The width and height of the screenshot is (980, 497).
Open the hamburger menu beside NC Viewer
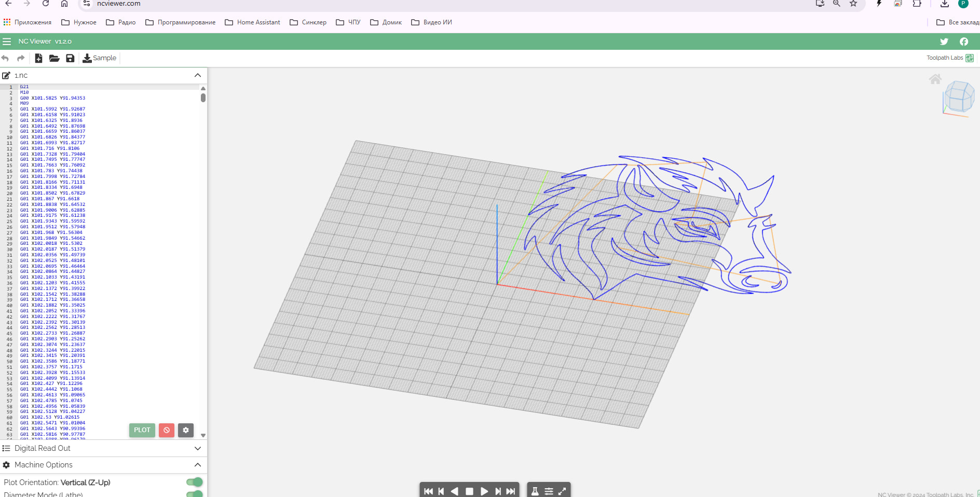pyautogui.click(x=7, y=42)
